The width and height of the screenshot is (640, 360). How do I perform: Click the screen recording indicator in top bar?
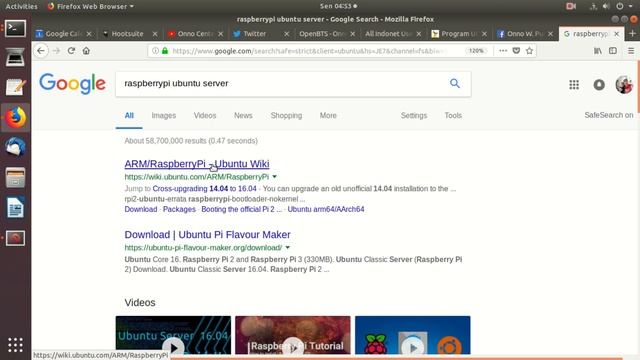571,6
